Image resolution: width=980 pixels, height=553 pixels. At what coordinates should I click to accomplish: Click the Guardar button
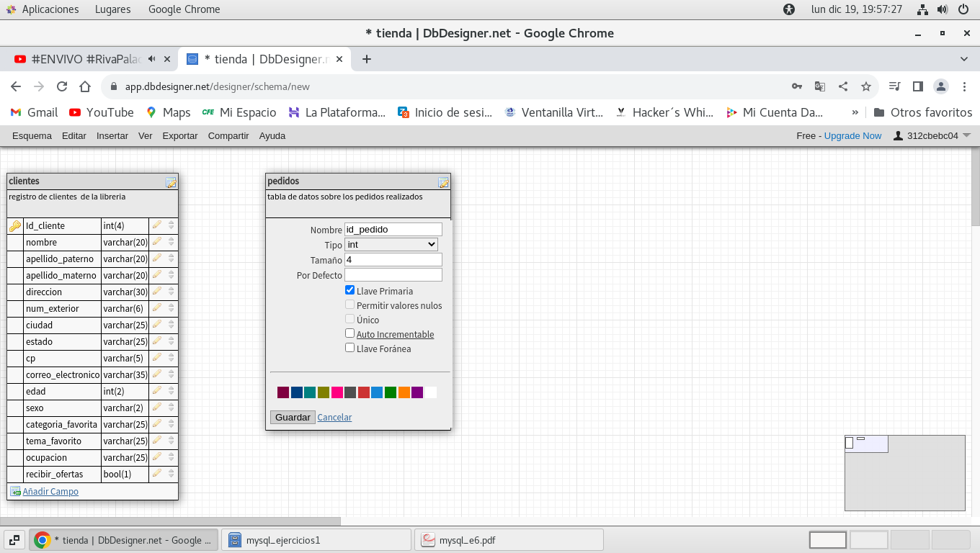pos(293,417)
